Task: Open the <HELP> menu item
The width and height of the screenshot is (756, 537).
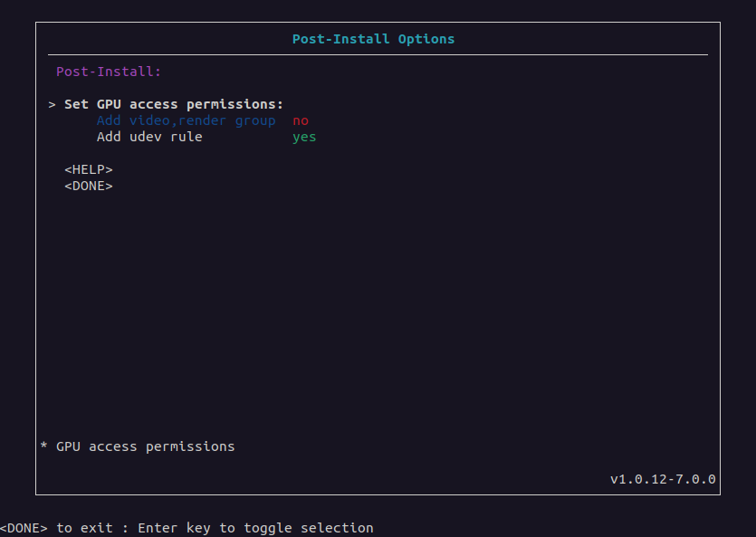Action: (x=89, y=169)
